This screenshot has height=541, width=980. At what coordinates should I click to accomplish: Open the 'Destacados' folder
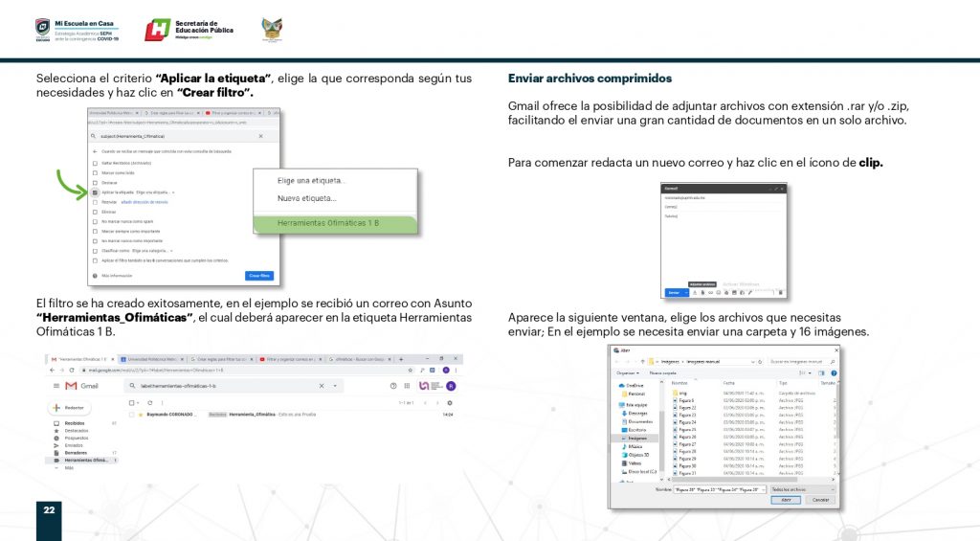click(x=77, y=431)
